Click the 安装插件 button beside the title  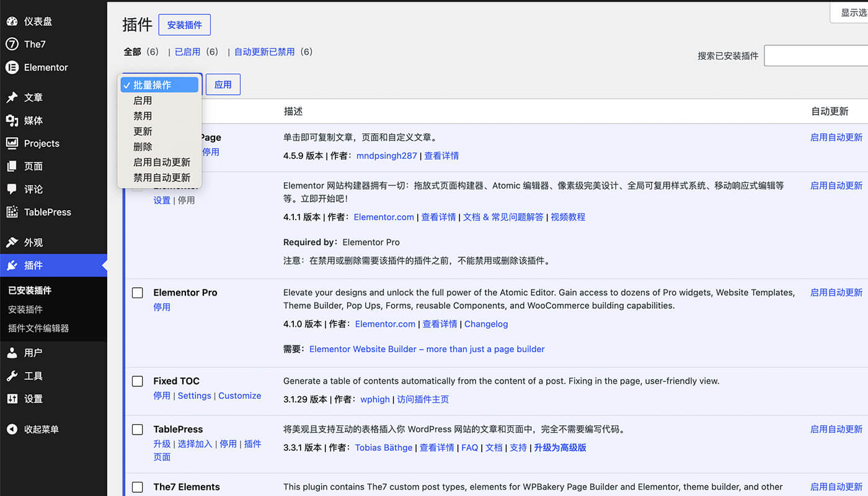(185, 25)
